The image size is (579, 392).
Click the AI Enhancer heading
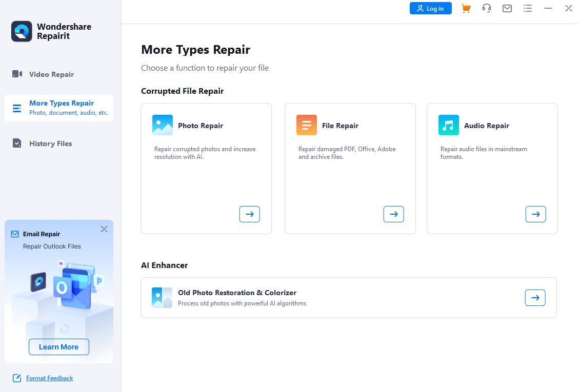click(x=164, y=265)
